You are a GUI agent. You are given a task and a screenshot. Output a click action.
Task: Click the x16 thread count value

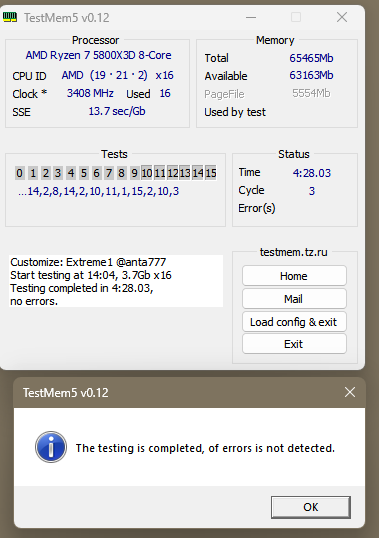(x=164, y=75)
